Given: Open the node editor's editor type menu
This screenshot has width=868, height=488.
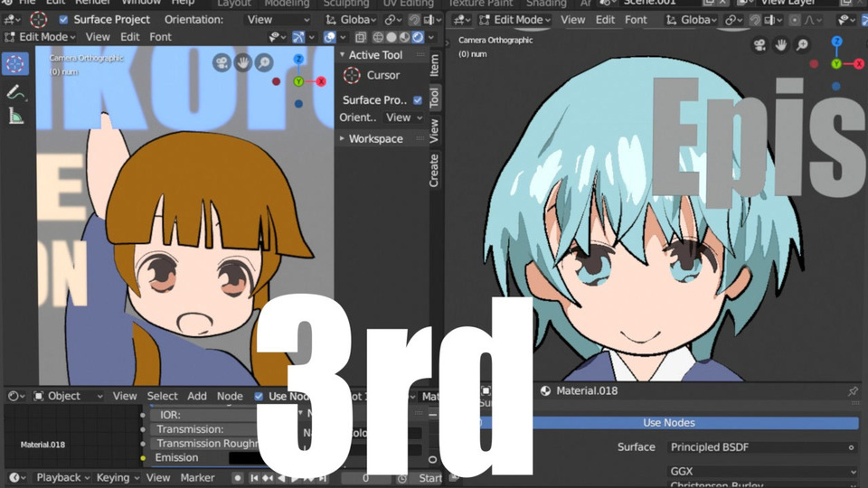Looking at the screenshot, I should tap(16, 396).
